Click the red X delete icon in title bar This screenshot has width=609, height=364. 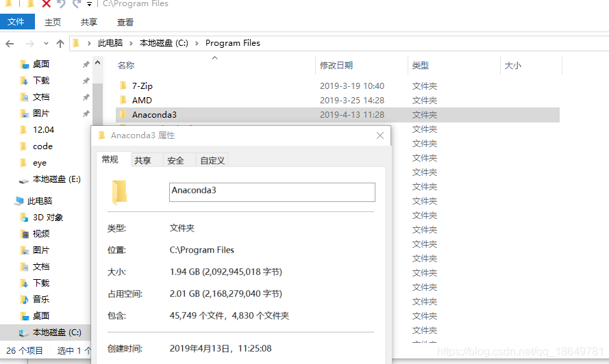pos(46,4)
